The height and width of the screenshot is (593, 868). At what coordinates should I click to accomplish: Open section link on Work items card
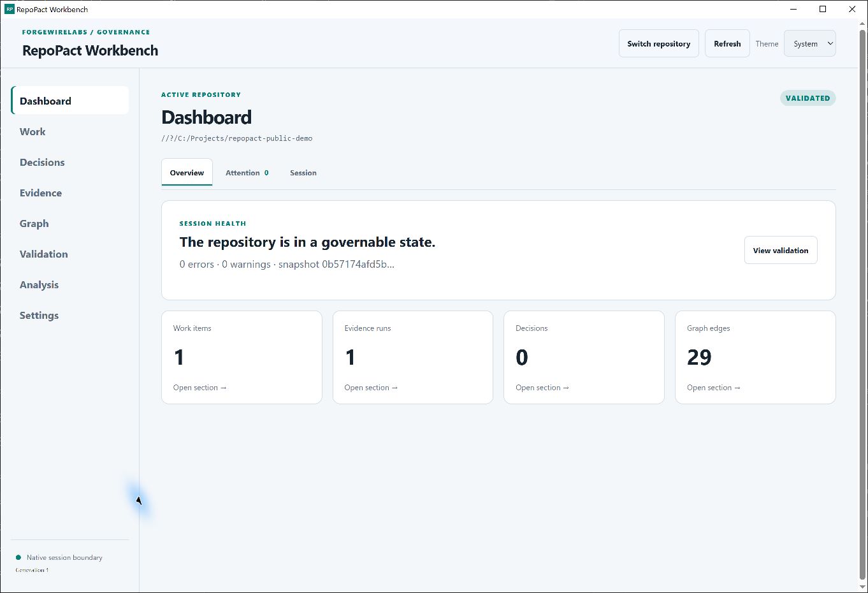point(200,388)
